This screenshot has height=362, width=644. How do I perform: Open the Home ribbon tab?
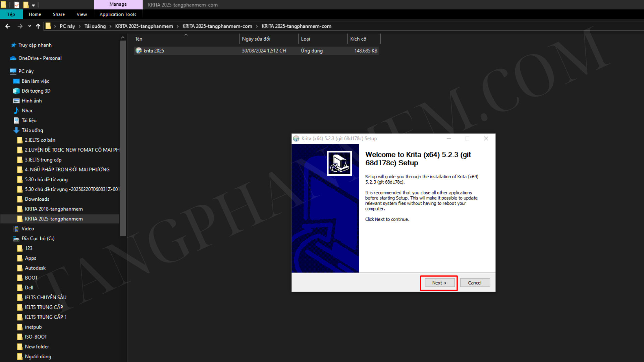click(35, 14)
